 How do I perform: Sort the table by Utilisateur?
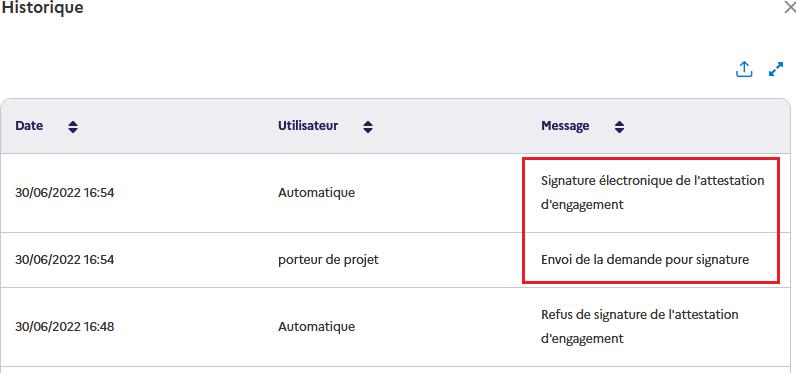[x=368, y=126]
